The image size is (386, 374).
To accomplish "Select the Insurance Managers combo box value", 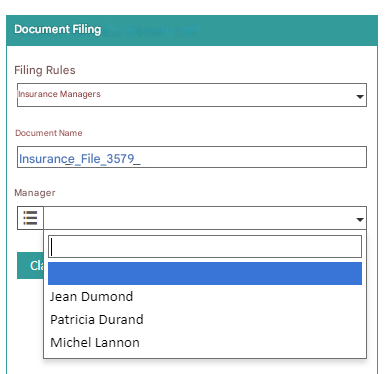I will pyautogui.click(x=192, y=95).
